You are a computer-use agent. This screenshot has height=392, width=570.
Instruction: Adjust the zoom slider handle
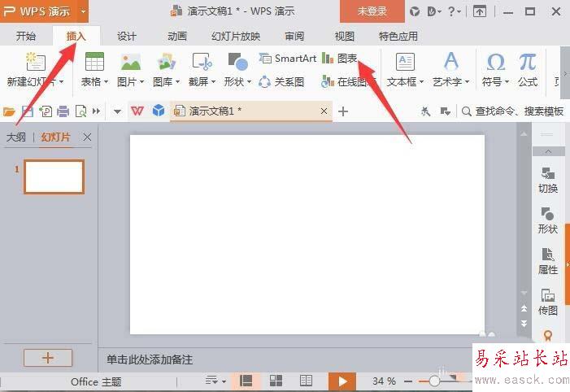(433, 381)
